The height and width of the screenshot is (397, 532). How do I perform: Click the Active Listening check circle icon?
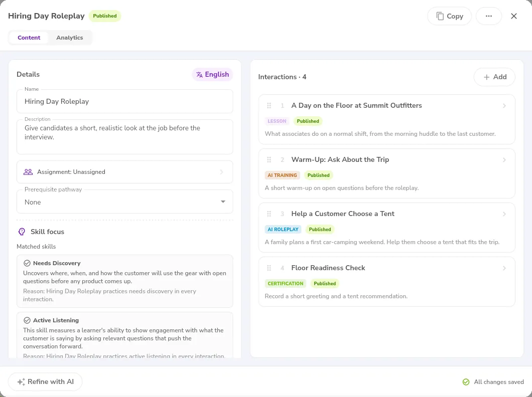(x=27, y=320)
